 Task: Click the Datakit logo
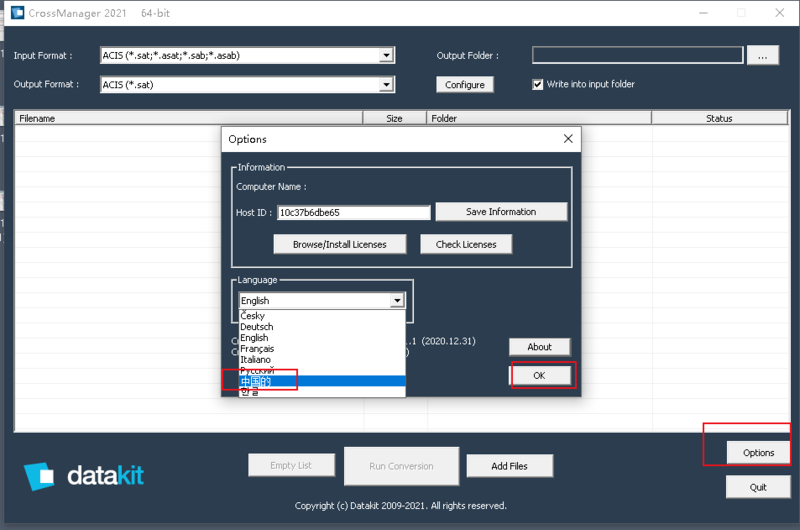point(84,476)
